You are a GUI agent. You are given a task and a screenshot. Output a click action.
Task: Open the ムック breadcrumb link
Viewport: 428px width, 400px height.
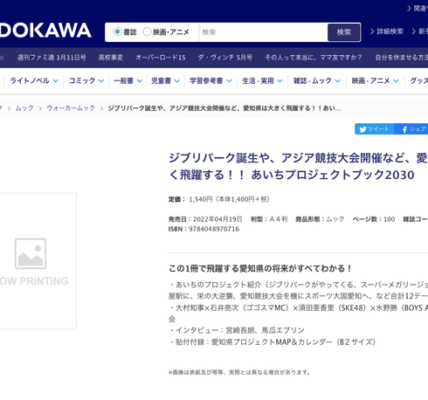tap(24, 108)
